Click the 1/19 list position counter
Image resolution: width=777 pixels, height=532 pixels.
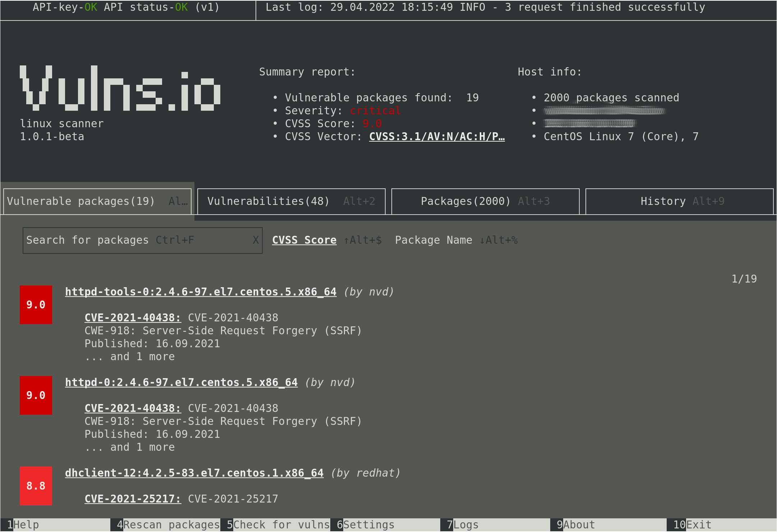point(744,279)
